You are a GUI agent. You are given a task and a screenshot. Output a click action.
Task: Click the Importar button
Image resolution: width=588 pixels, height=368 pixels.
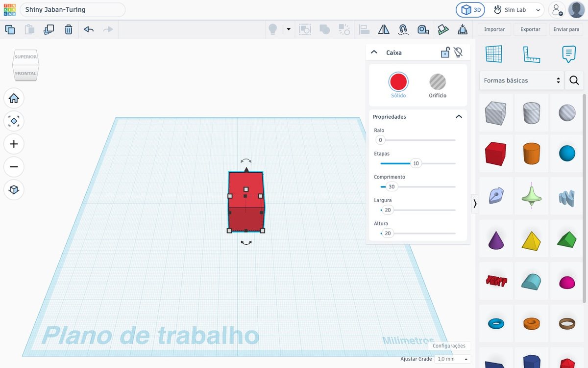[494, 29]
